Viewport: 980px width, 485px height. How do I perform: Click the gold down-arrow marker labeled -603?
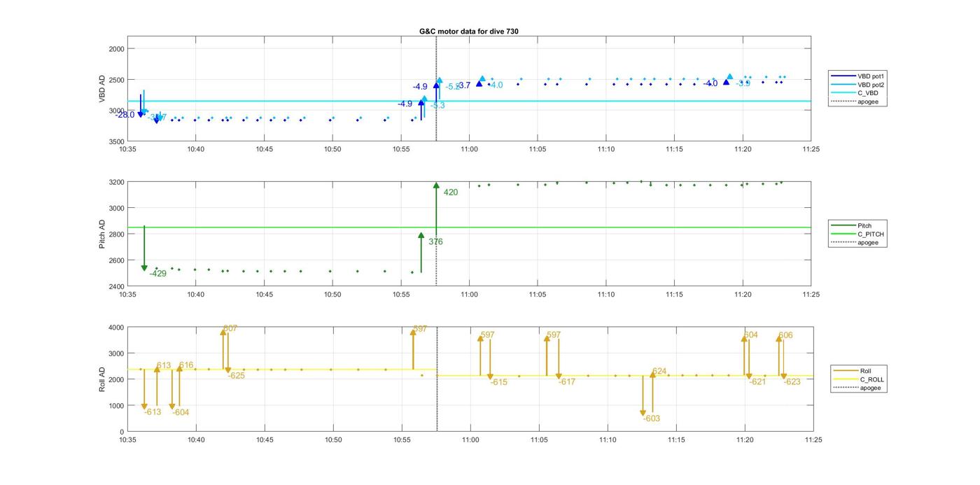[643, 413]
